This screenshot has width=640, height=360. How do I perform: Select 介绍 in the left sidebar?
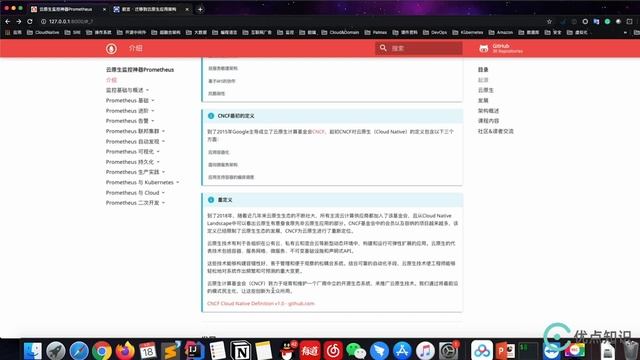(111, 80)
